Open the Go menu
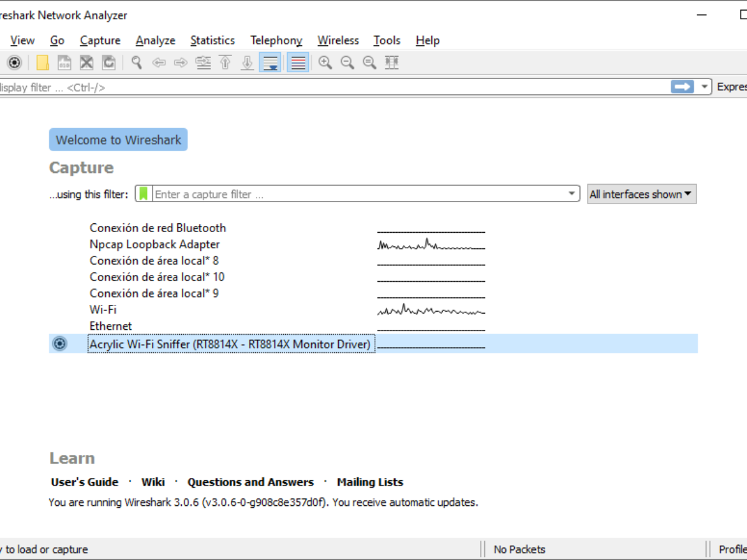747x560 pixels. point(57,40)
